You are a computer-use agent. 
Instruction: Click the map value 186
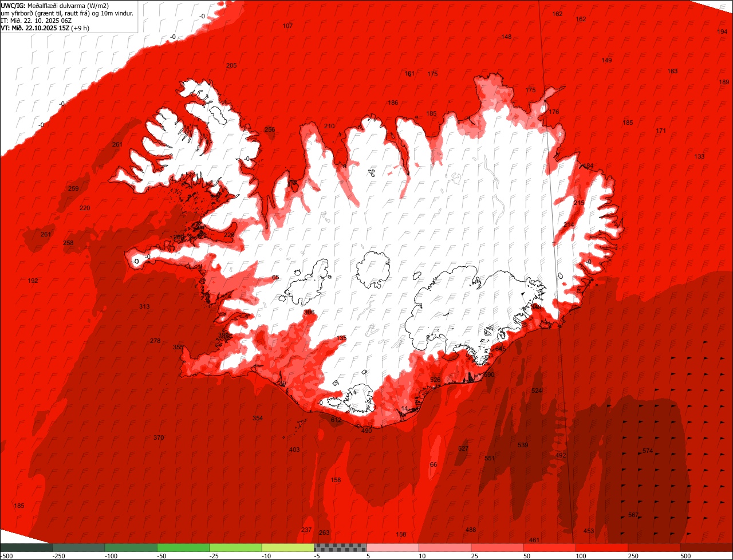pos(393,103)
